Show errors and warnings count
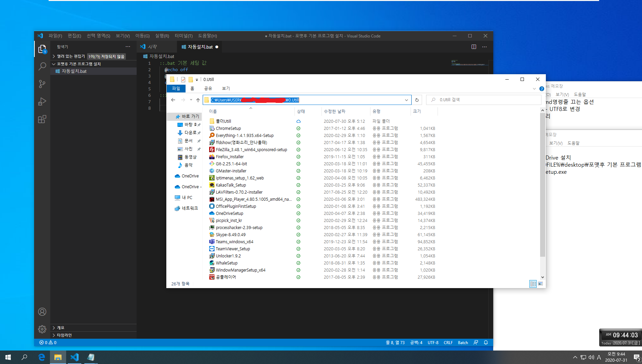642x364 pixels. pos(48,342)
